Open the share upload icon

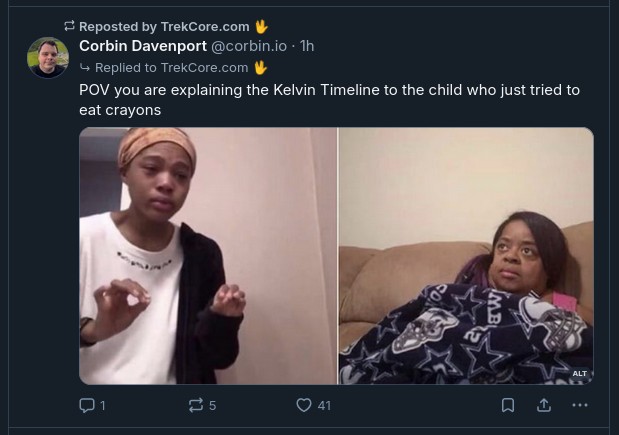coord(544,405)
